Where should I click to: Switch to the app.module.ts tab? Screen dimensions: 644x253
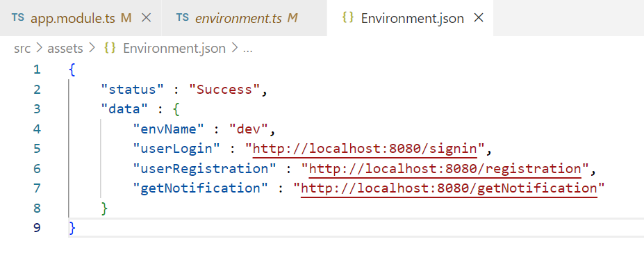tap(81, 18)
